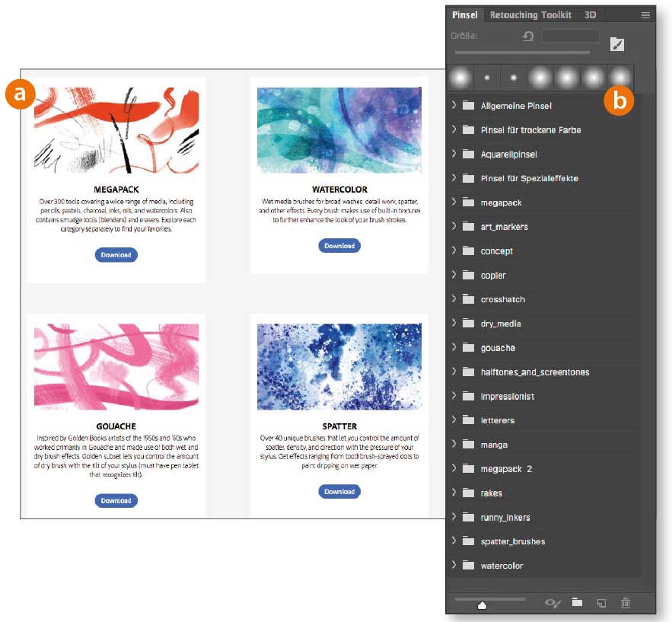
Task: Select the 'megapack 2' row
Action: (544, 469)
